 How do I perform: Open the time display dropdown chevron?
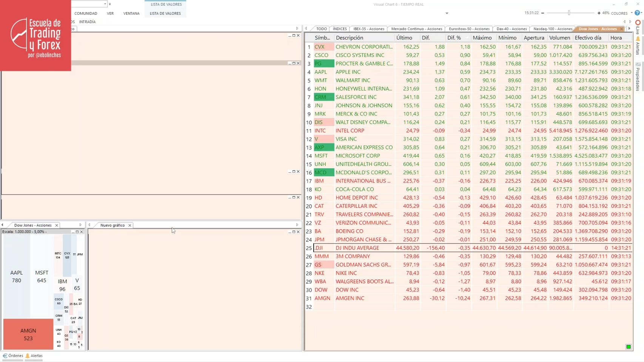click(x=447, y=13)
